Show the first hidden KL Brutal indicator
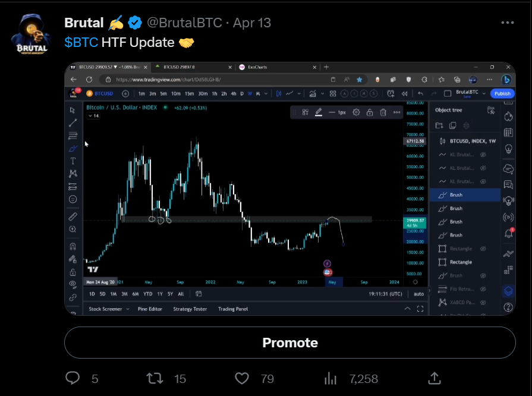This screenshot has width=532, height=396. (483, 154)
